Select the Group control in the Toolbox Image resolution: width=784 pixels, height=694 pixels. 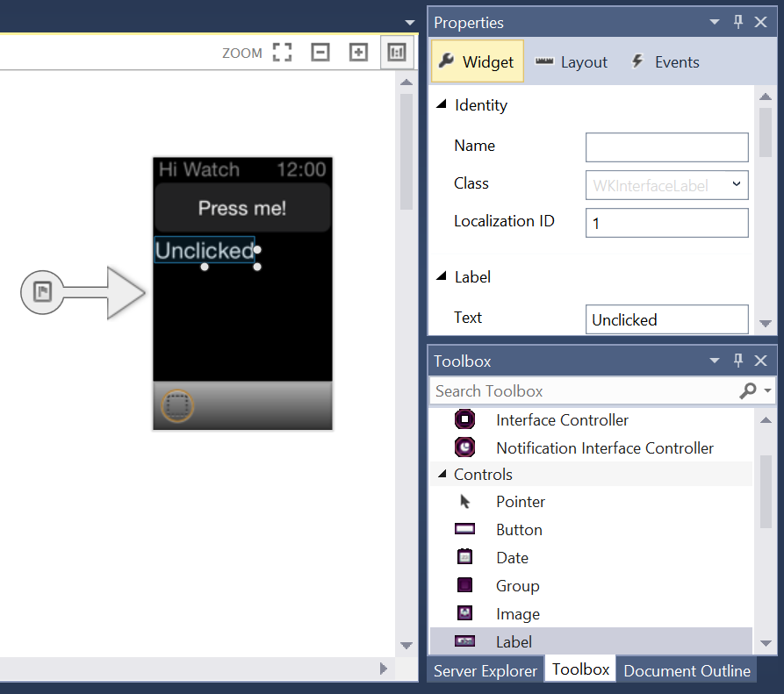517,585
